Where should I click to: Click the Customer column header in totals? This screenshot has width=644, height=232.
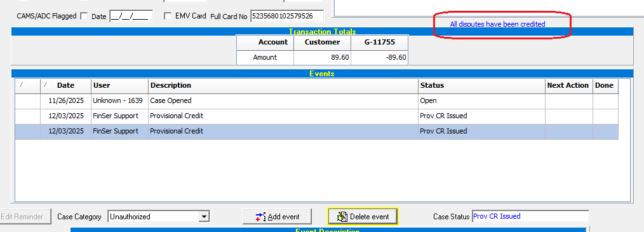point(323,43)
